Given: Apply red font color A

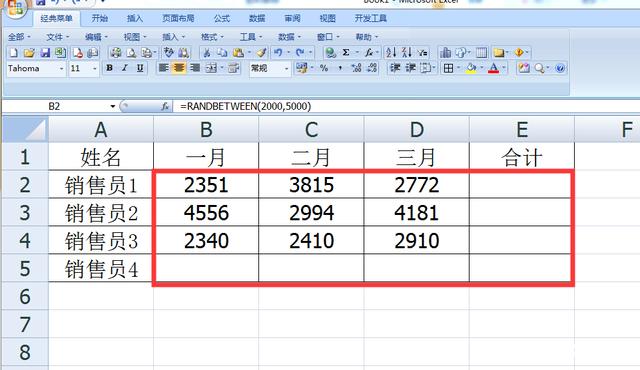Looking at the screenshot, I should click(x=494, y=68).
